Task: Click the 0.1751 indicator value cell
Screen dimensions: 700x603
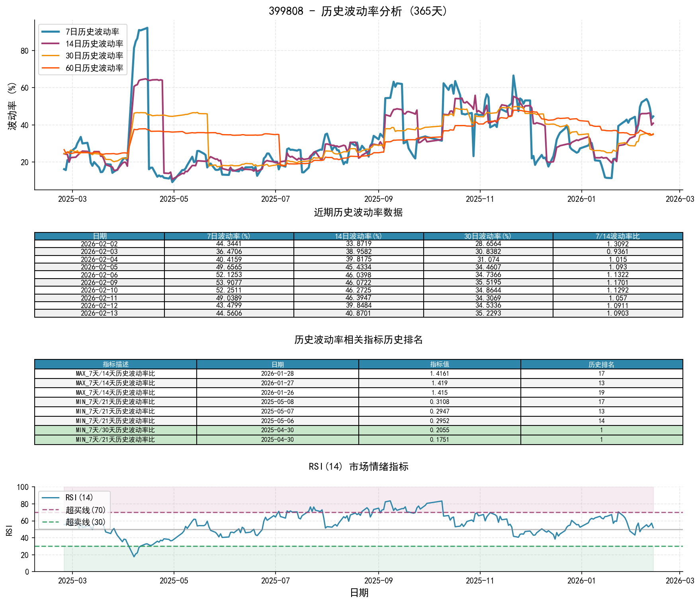Action: click(x=439, y=439)
